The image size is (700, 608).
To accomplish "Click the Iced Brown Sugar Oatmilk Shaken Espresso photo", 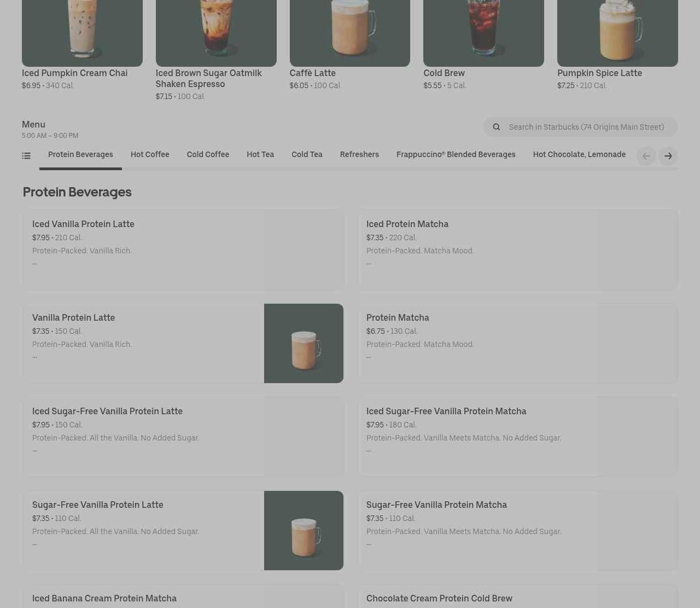I will pos(216,33).
